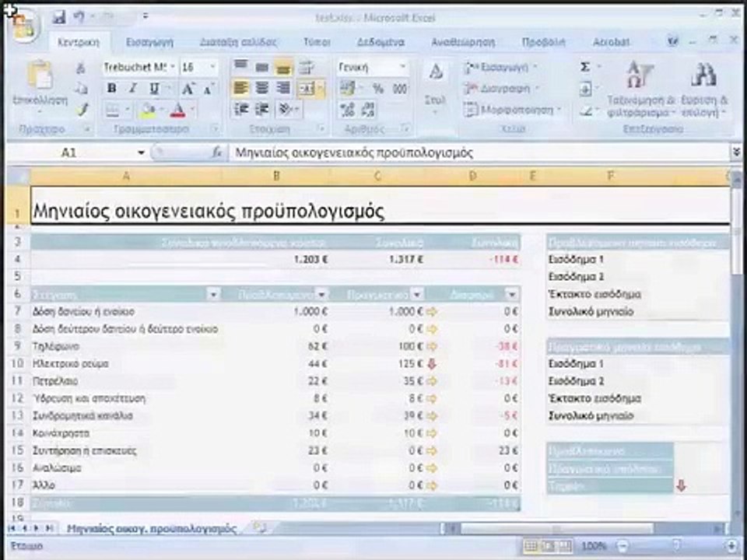Align cell text to the middle
This screenshot has height=560, width=747.
point(262,67)
